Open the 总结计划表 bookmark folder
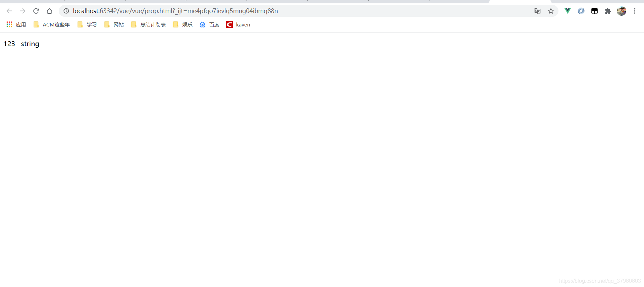The image size is (644, 287). coord(148,24)
